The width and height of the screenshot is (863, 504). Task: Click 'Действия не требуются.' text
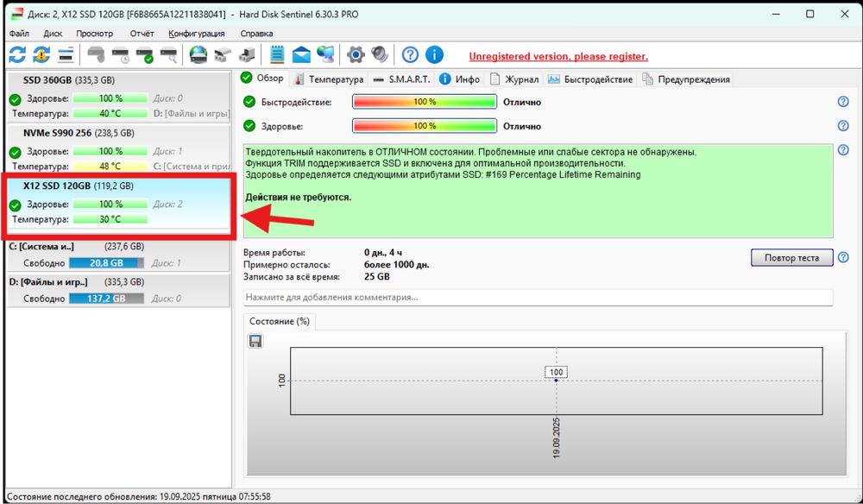tap(299, 197)
